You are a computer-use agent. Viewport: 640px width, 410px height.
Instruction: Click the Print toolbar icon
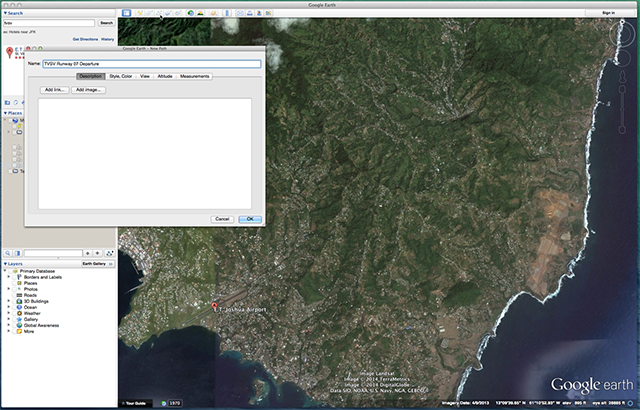coord(249,13)
